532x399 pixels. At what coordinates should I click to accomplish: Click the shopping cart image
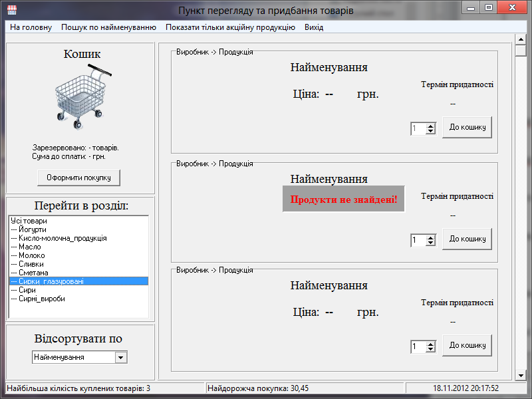pos(83,97)
